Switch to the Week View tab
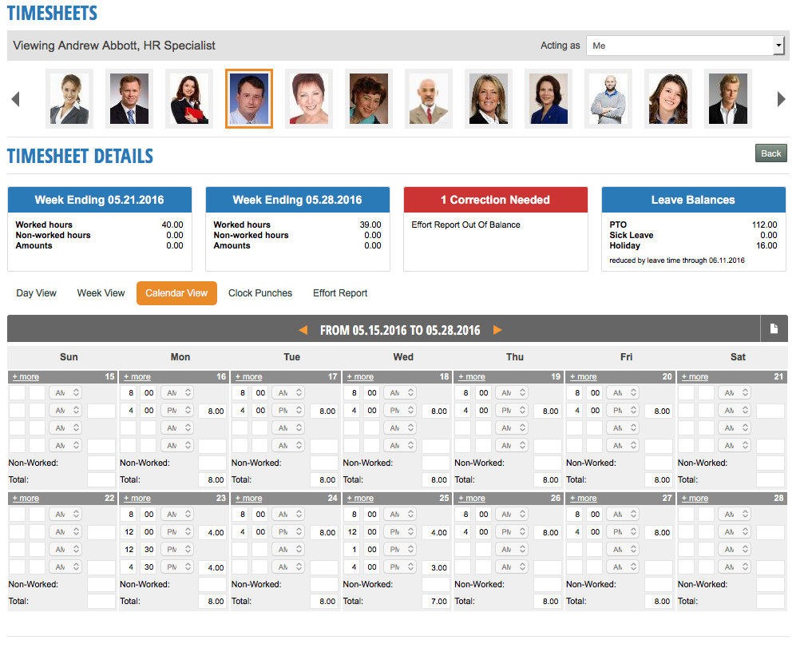Screen dimensions: 812x648 pos(101,292)
